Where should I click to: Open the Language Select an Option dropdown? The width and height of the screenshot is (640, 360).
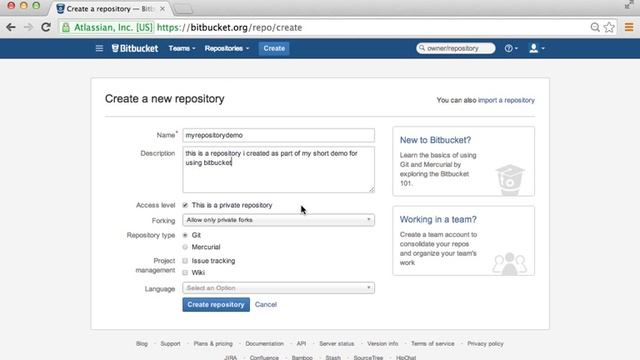click(278, 288)
